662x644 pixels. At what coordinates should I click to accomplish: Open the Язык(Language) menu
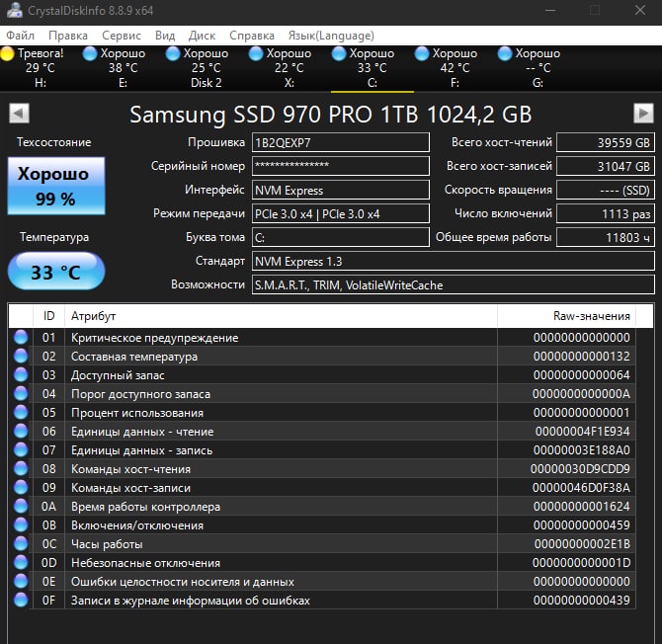coord(331,36)
